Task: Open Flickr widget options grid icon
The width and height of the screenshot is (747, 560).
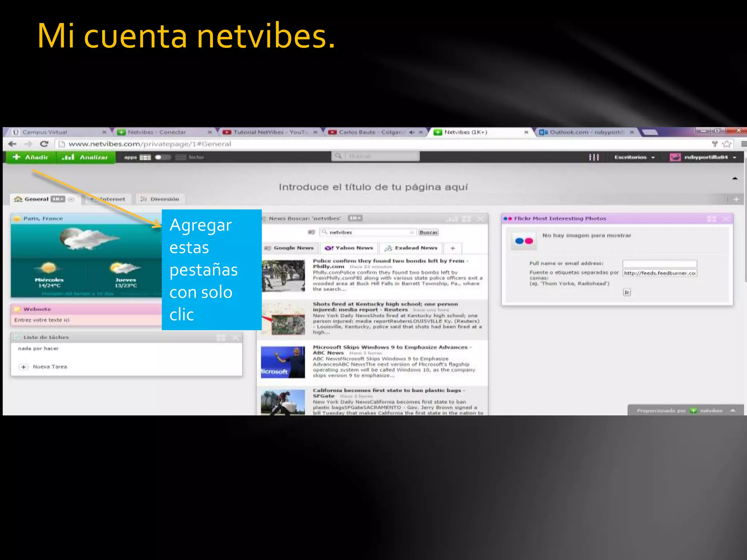Action: pos(712,219)
